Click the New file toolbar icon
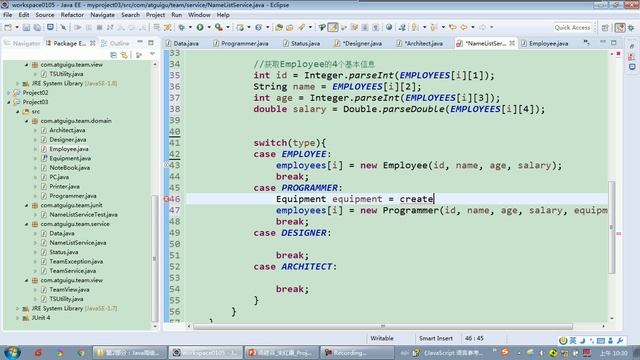This screenshot has height=360, width=640. 8,27
